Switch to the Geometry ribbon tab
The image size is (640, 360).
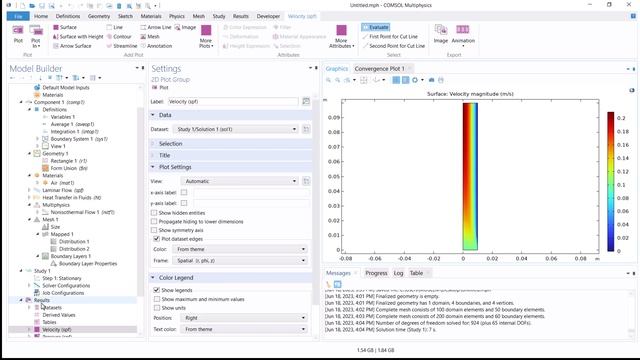[x=99, y=16]
